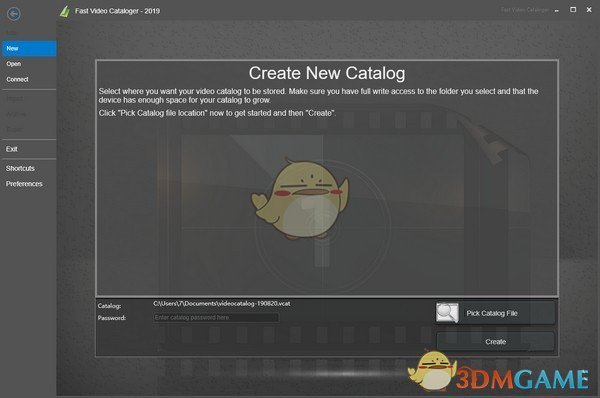The width and height of the screenshot is (600, 398).
Task: Click the catalog path videocatalog-190820.vcat
Action: [x=222, y=303]
